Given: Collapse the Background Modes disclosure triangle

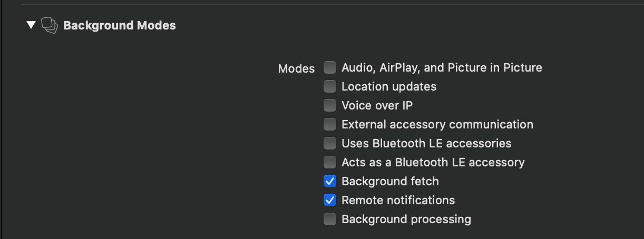Looking at the screenshot, I should coord(31,25).
